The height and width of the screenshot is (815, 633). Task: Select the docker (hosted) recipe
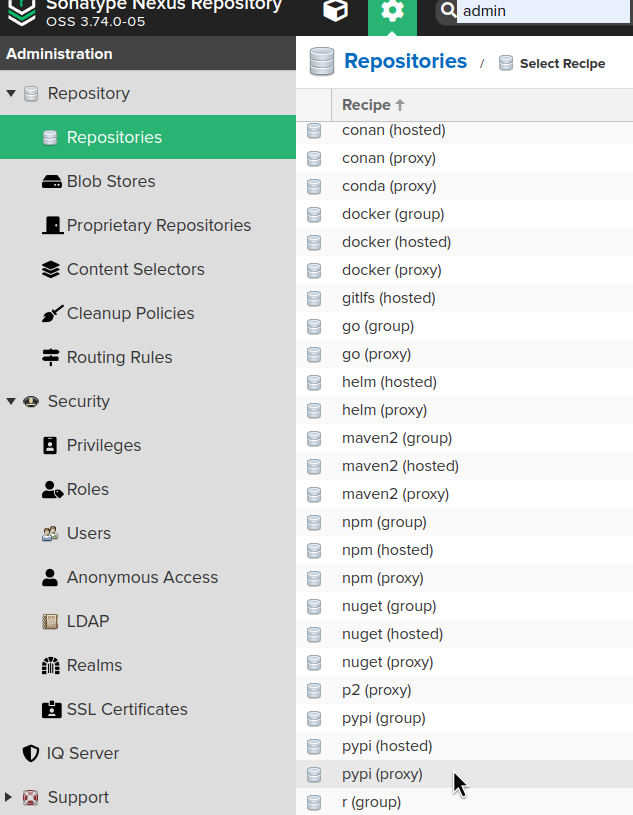[x=465, y=242]
